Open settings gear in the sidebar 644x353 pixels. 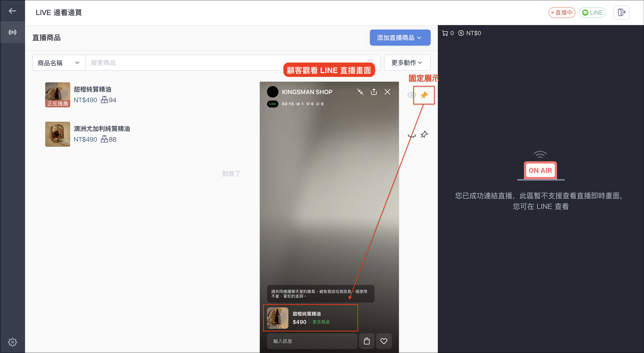click(12, 342)
